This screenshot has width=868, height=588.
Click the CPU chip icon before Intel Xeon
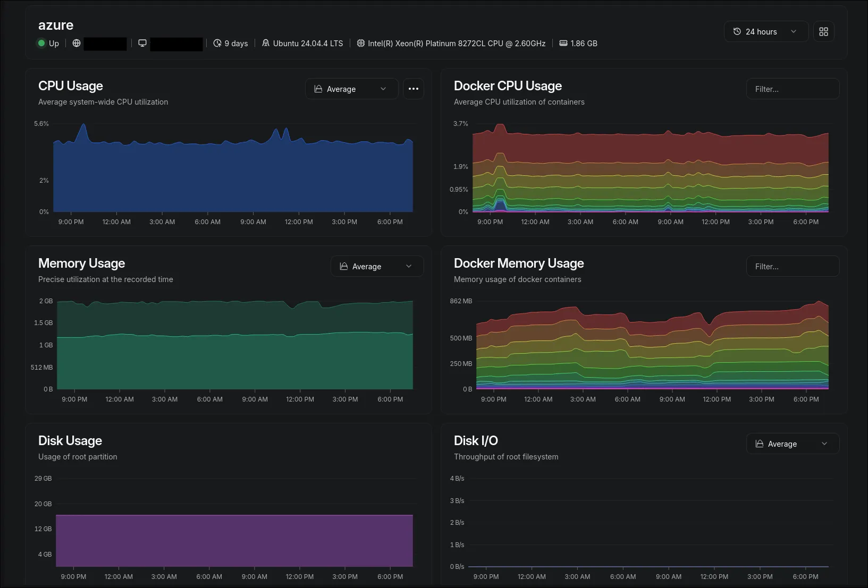pos(361,44)
